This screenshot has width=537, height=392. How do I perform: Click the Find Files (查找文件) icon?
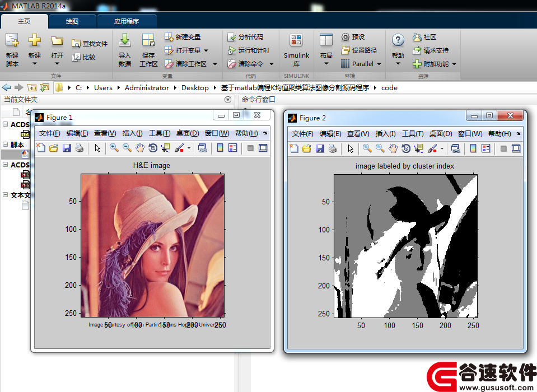[76, 44]
